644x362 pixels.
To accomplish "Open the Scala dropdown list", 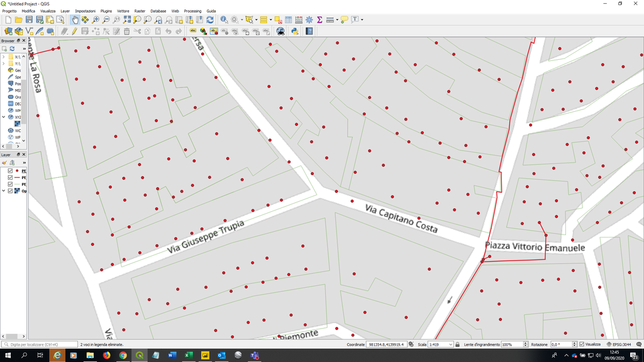I will (x=450, y=344).
